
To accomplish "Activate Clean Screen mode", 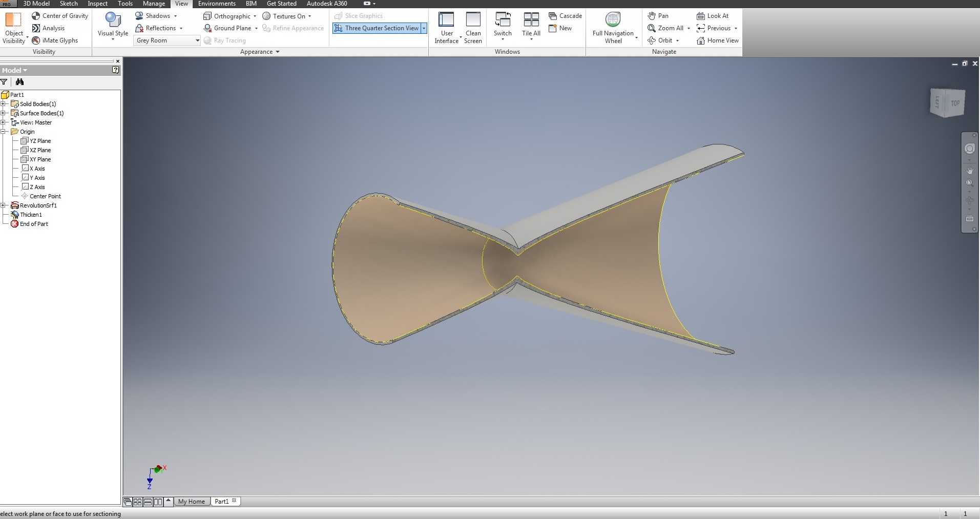I will [x=473, y=28].
